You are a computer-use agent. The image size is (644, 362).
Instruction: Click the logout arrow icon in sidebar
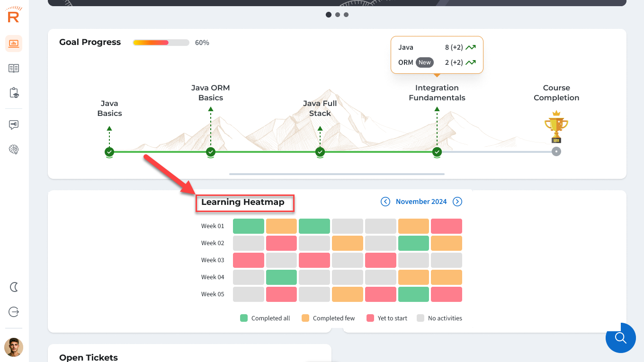pyautogui.click(x=14, y=312)
